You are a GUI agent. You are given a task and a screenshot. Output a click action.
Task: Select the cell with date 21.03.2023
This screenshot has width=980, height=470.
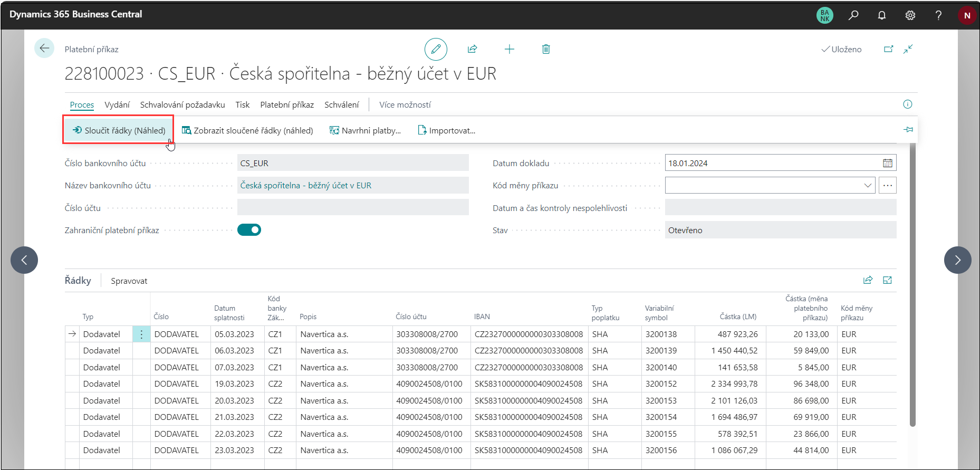coord(237,417)
